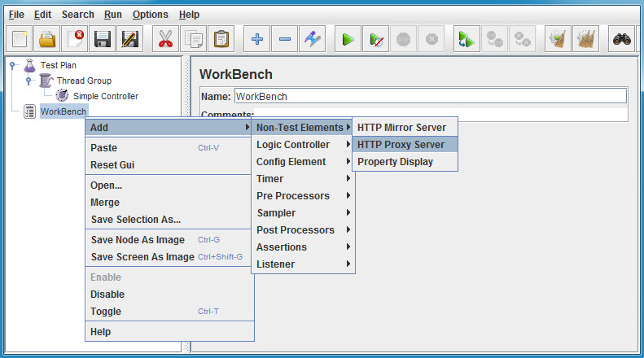
Task: Select Merge in the context menu
Action: pyautogui.click(x=169, y=203)
